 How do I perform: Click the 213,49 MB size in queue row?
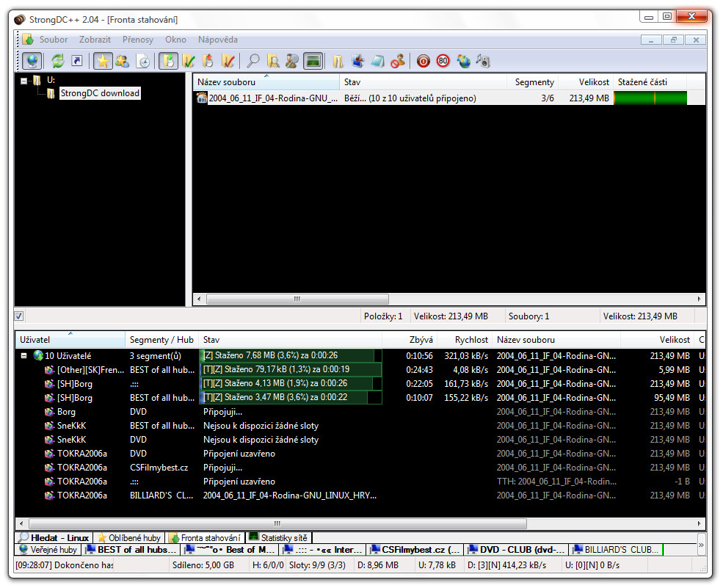pos(589,98)
